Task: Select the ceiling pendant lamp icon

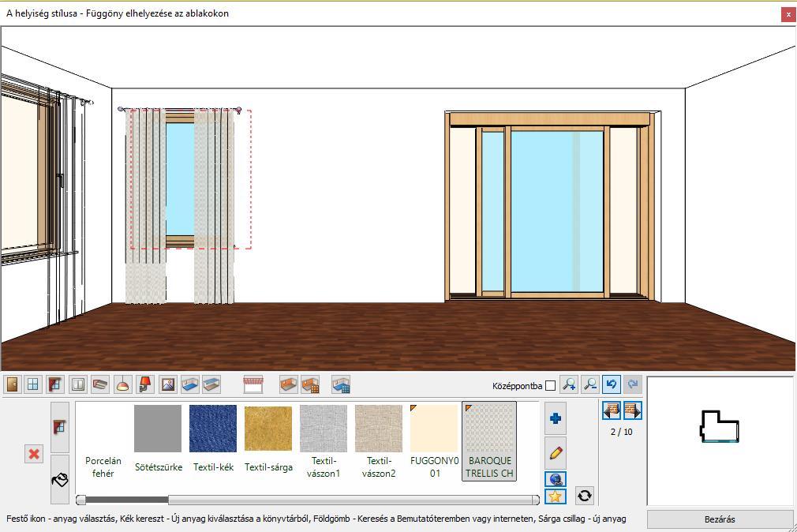Action: click(x=122, y=384)
